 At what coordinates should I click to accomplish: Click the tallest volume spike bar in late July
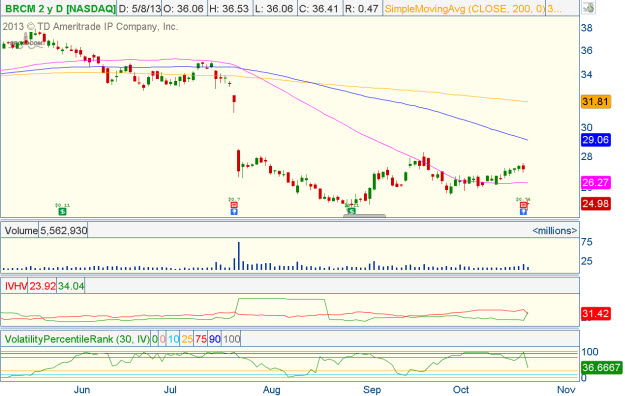239,256
